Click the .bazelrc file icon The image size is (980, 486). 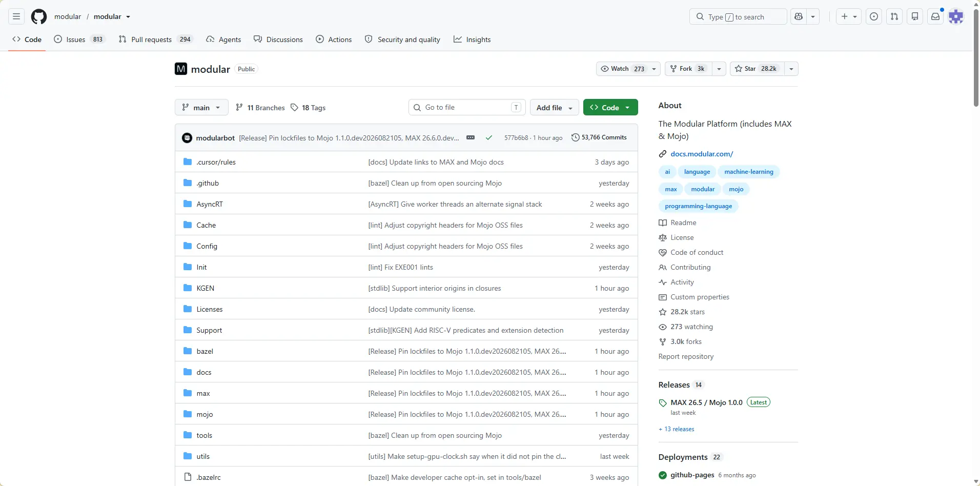[x=188, y=477]
